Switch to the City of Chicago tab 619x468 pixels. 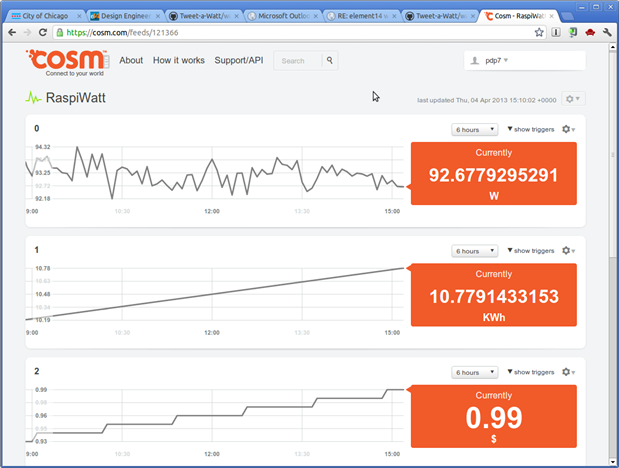(43, 16)
